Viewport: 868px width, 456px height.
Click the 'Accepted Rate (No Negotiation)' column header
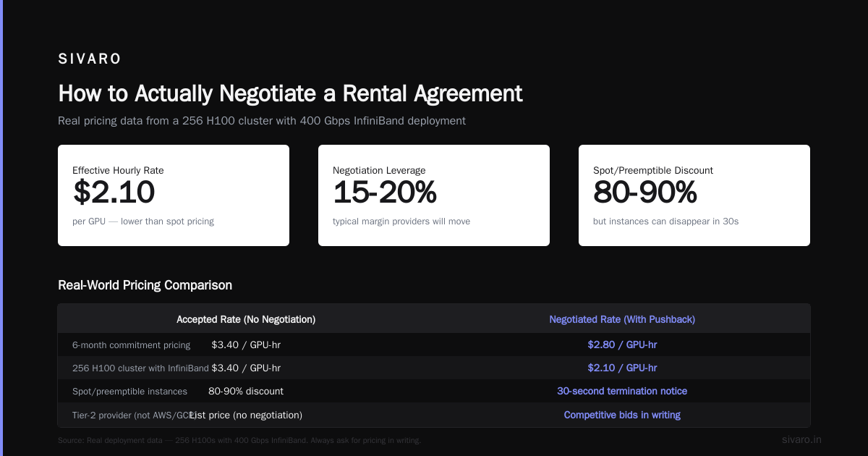tap(246, 319)
